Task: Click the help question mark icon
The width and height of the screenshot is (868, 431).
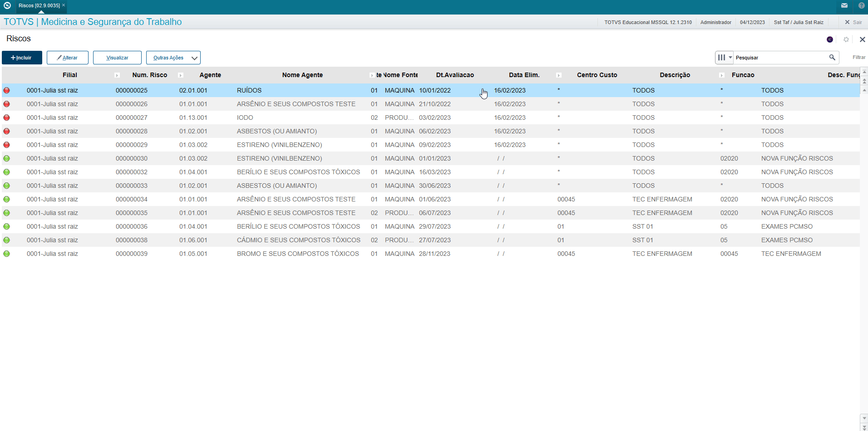Action: 861,5
